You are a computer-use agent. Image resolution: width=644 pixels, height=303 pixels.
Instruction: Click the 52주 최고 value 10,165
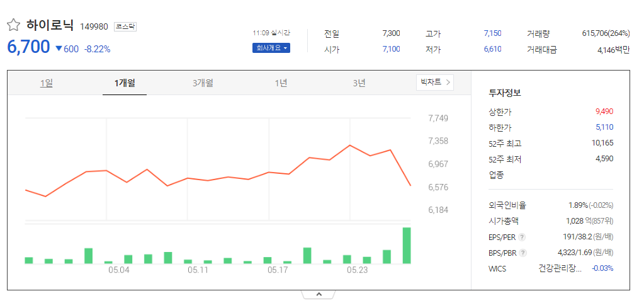(x=602, y=143)
